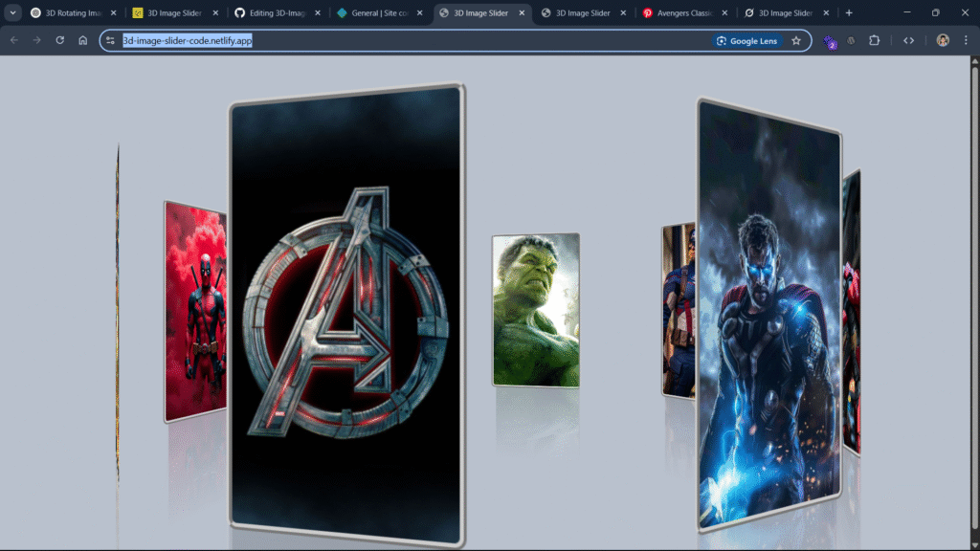
Task: Bookmark this page with the star icon
Action: click(x=796, y=40)
